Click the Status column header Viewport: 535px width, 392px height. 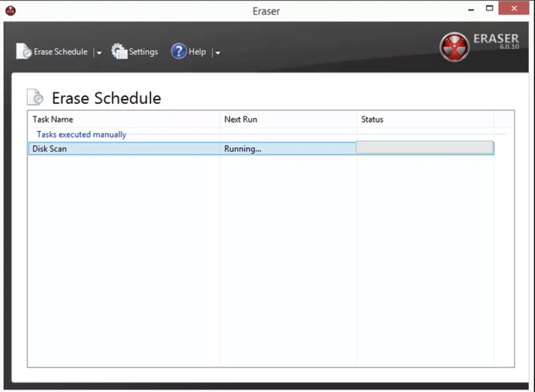point(372,120)
